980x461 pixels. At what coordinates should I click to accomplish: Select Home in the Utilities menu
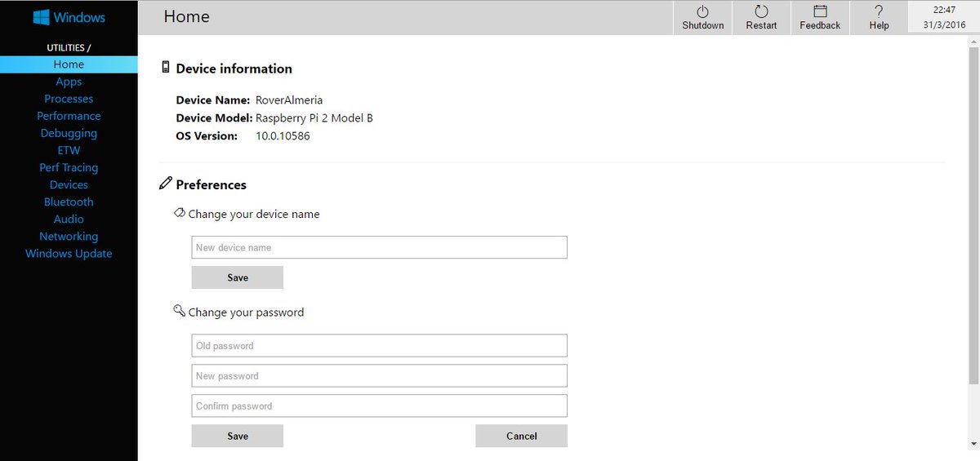click(69, 64)
